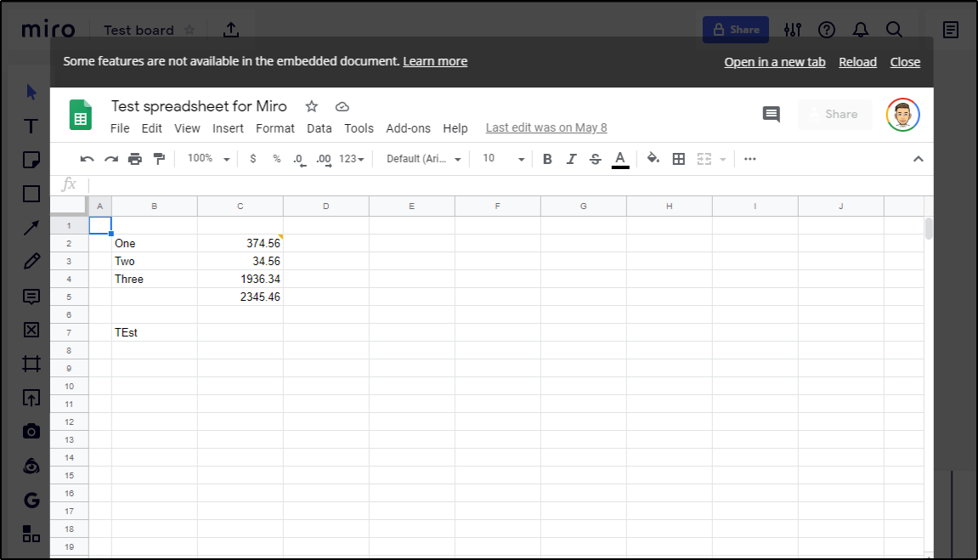Toggle strikethrough formatting

[x=596, y=159]
